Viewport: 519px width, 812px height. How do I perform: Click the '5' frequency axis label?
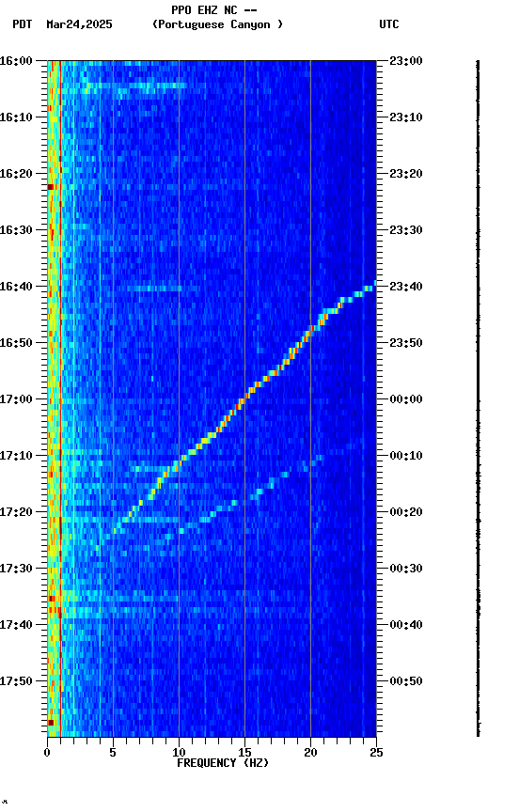click(x=113, y=753)
